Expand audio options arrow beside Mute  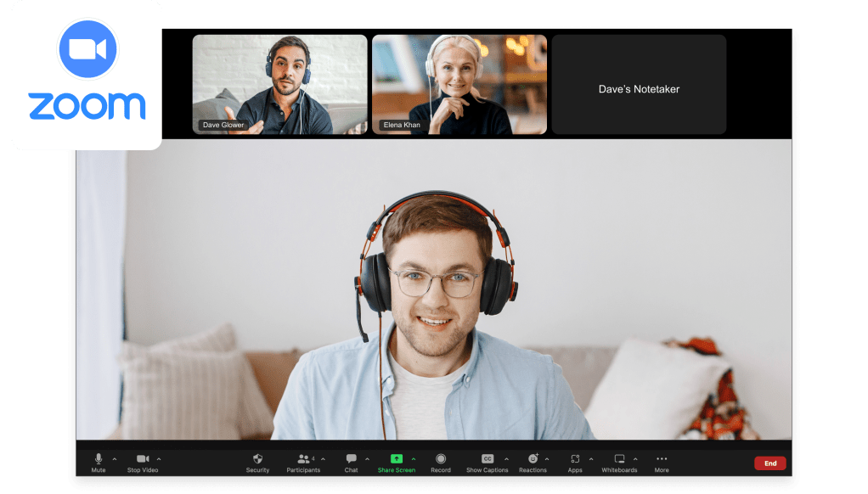point(115,459)
